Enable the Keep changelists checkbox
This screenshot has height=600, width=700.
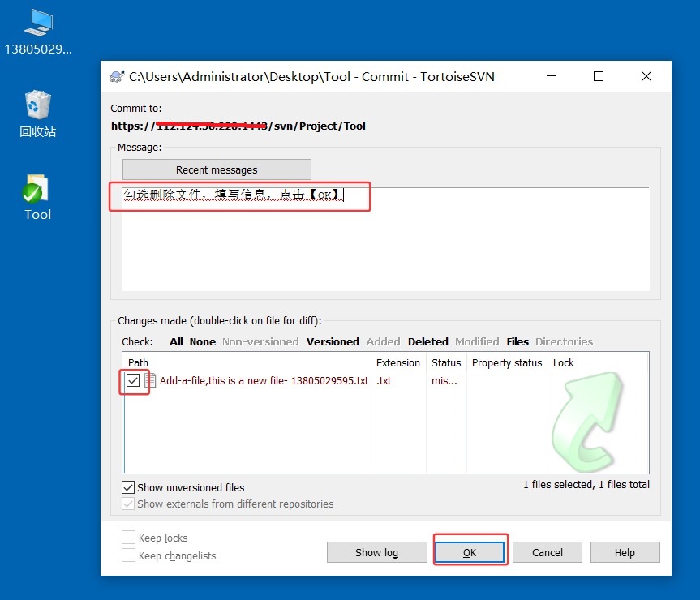tap(129, 555)
